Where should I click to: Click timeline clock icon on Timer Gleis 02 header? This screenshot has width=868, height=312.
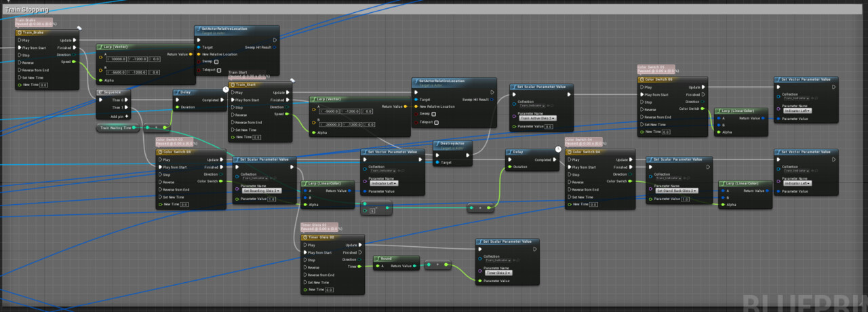306,238
